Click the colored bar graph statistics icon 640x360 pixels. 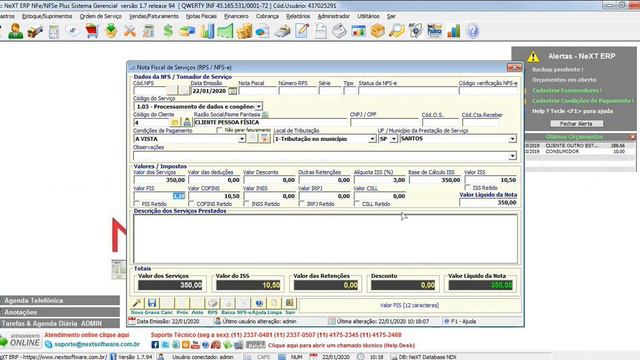pos(453,31)
